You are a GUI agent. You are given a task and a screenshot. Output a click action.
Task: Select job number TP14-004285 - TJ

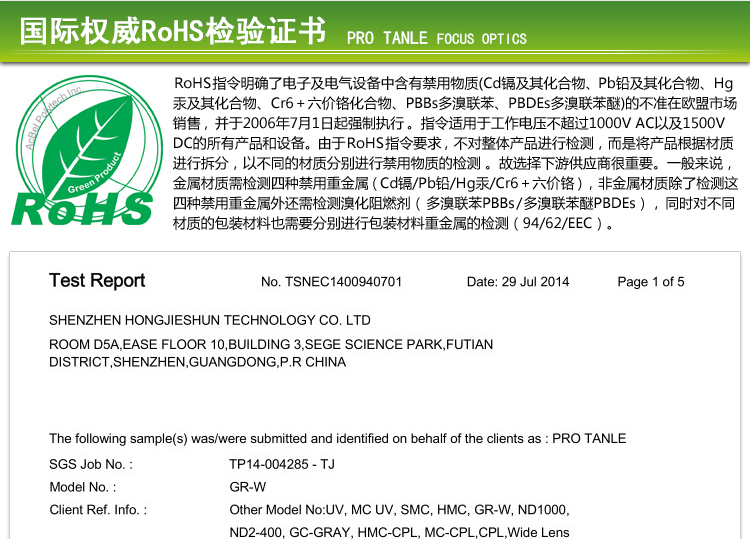pos(282,464)
